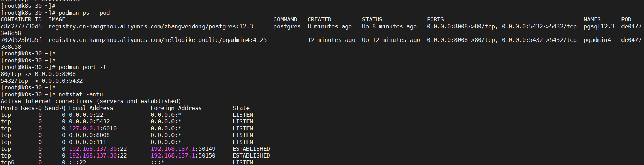Viewport: 644px width, 165px height.
Task: Click foreign address 192.168.137.1:50149
Action: [x=183, y=149]
